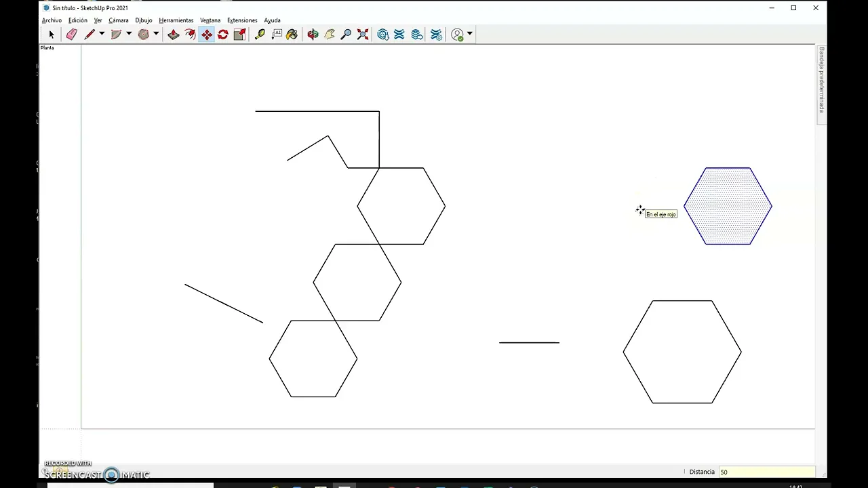Open the Archivo menu

[52, 20]
